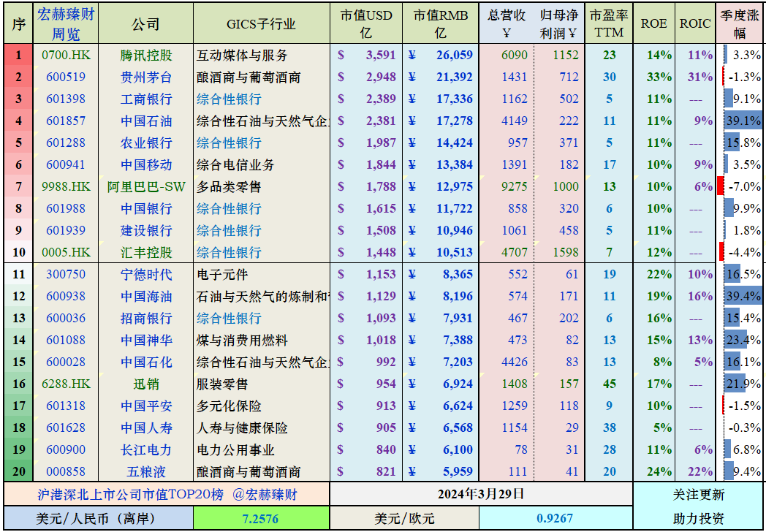Click exchange rate value 0.9267

555,518
